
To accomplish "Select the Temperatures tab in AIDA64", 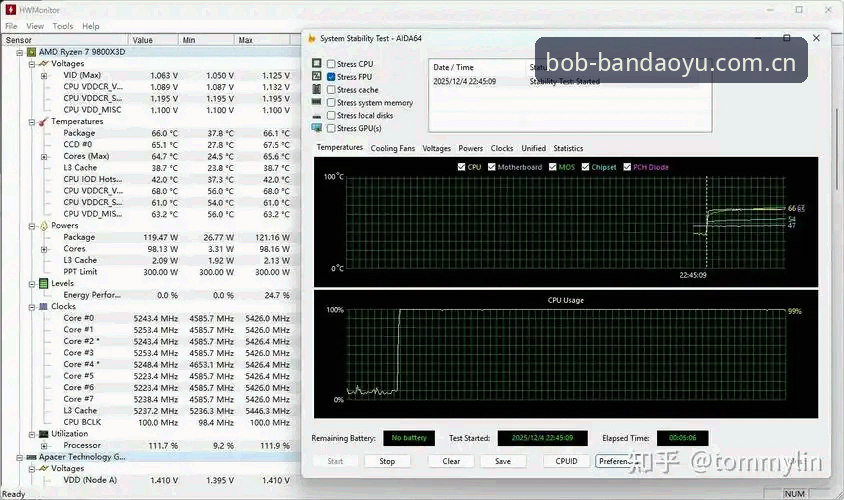I will pos(340,147).
